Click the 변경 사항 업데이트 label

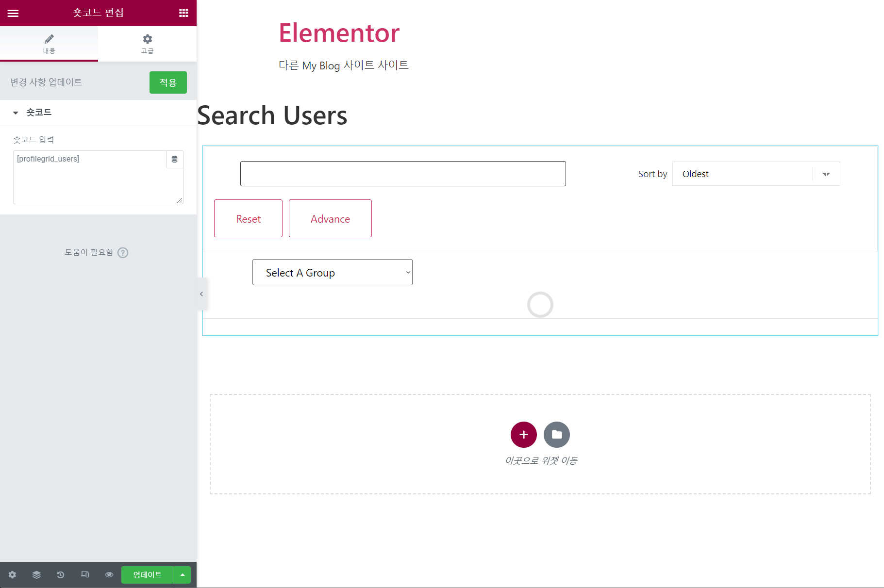tap(46, 82)
